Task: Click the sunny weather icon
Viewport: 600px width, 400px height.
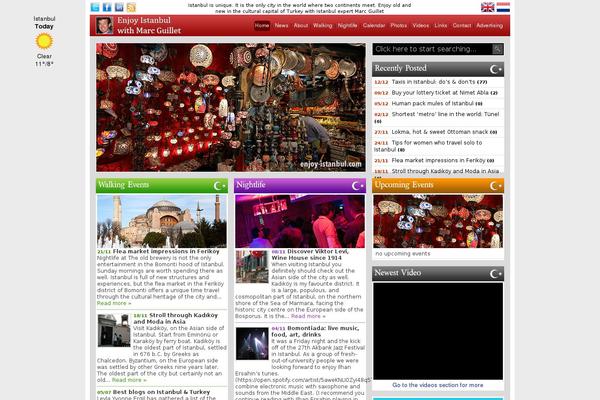Action: pyautogui.click(x=44, y=41)
